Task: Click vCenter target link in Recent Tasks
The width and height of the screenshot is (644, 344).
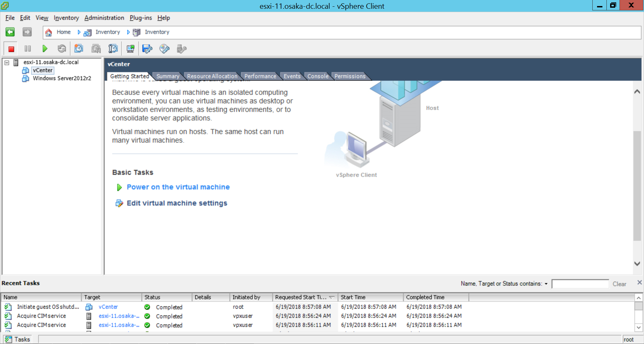Action: (x=108, y=307)
